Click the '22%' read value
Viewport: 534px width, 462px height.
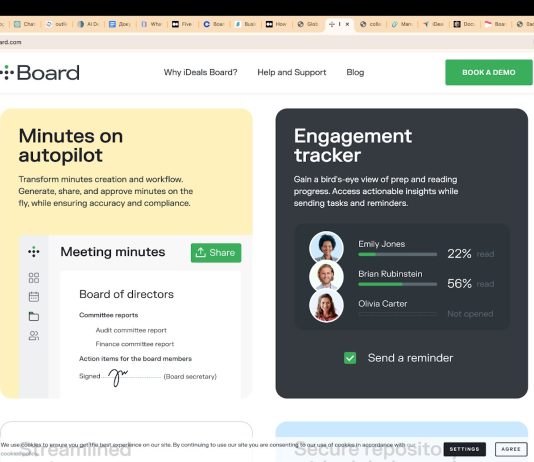pyautogui.click(x=459, y=254)
